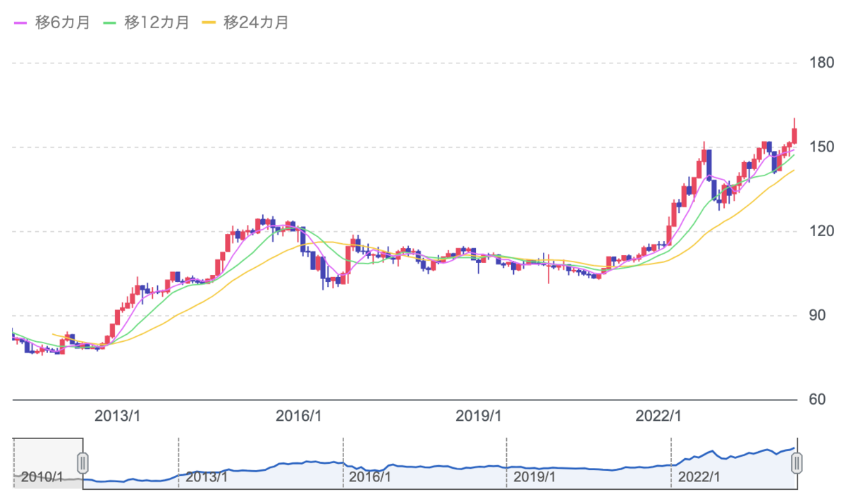Click the 2022/1 label in range navigator
Viewport: 846px width, 504px height.
pos(699,477)
